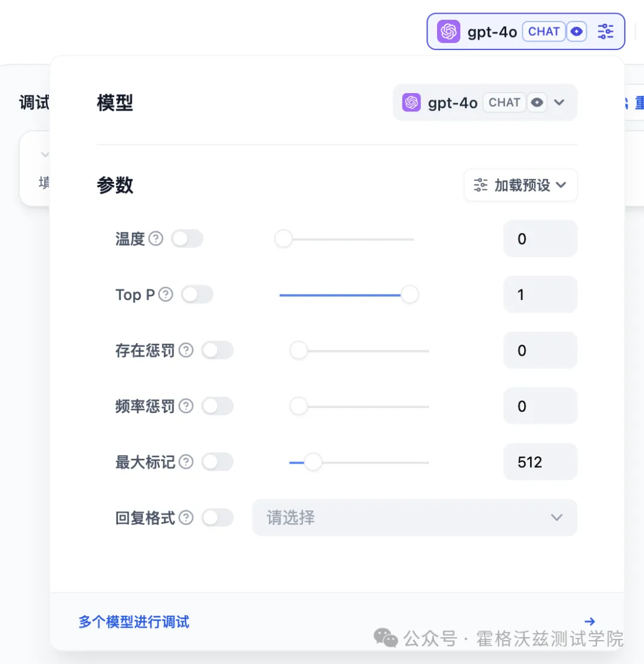
Task: Click the OpenAI logo in the model selector
Action: point(448,31)
